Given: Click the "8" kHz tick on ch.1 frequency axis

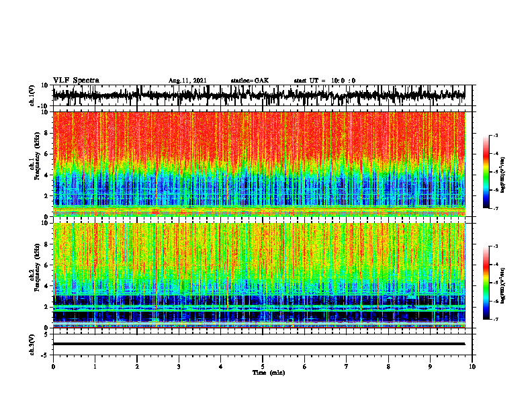Looking at the screenshot, I should (x=46, y=133).
